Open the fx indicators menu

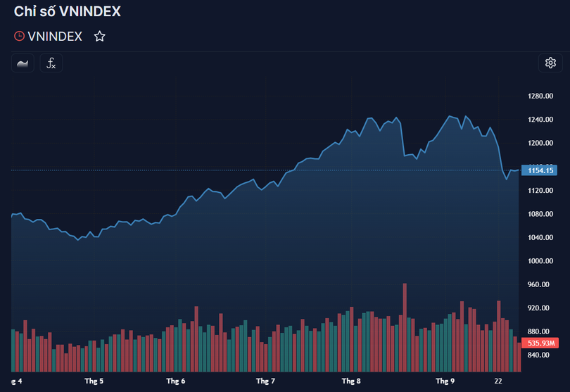[x=51, y=63]
